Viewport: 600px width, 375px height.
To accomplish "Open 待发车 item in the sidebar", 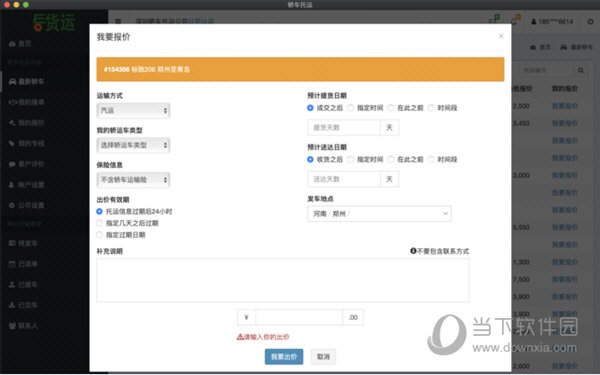I will click(23, 243).
